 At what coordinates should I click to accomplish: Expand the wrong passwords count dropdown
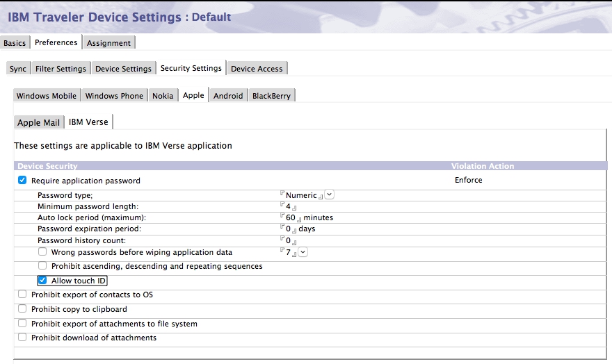coord(303,251)
